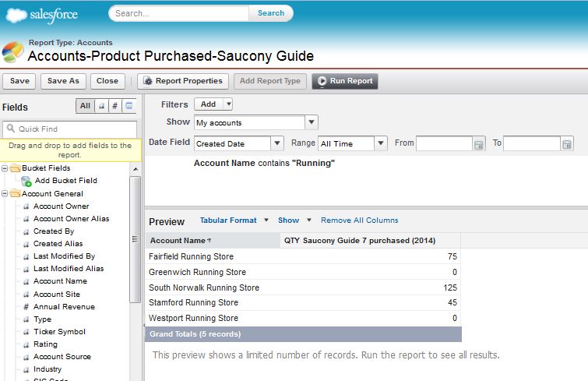Click the Add Bucket Field icon

pos(26,182)
